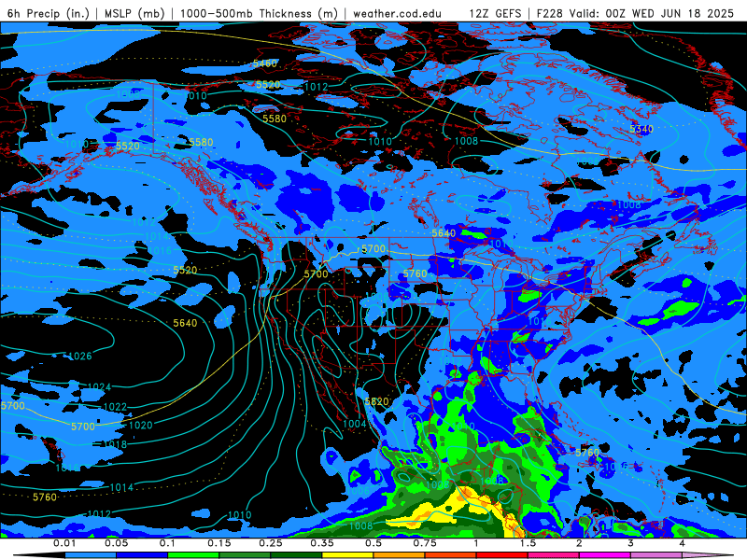Click the 0.5 legend value

[x=373, y=543]
